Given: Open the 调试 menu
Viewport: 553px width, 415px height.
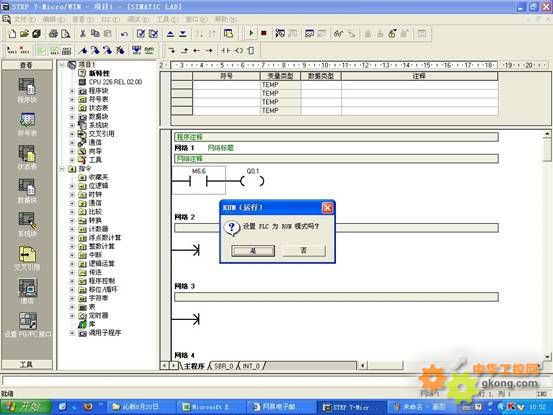Looking at the screenshot, I should coord(138,19).
